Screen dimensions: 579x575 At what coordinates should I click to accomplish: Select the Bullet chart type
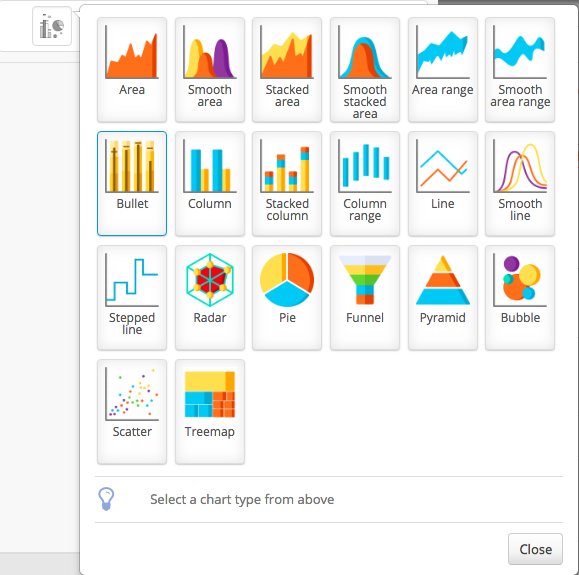point(132,184)
